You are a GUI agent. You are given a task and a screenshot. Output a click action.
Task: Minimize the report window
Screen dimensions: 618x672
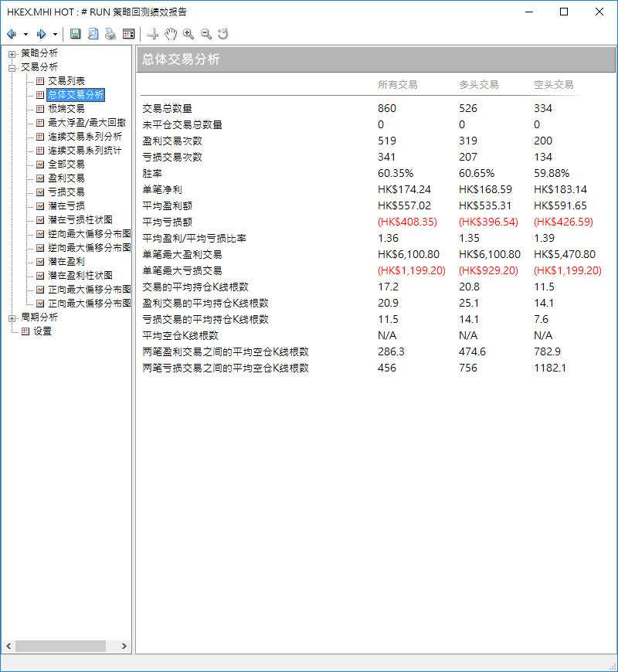click(529, 12)
